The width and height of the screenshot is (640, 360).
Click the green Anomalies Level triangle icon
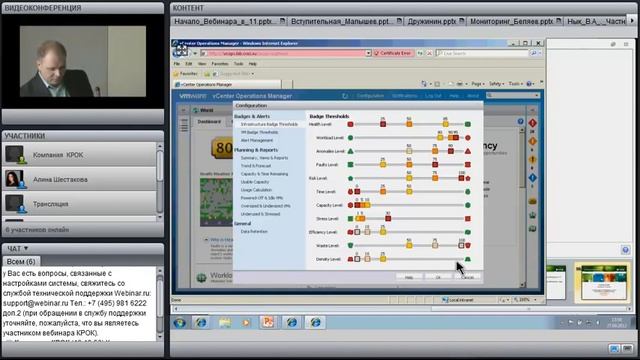(x=350, y=151)
